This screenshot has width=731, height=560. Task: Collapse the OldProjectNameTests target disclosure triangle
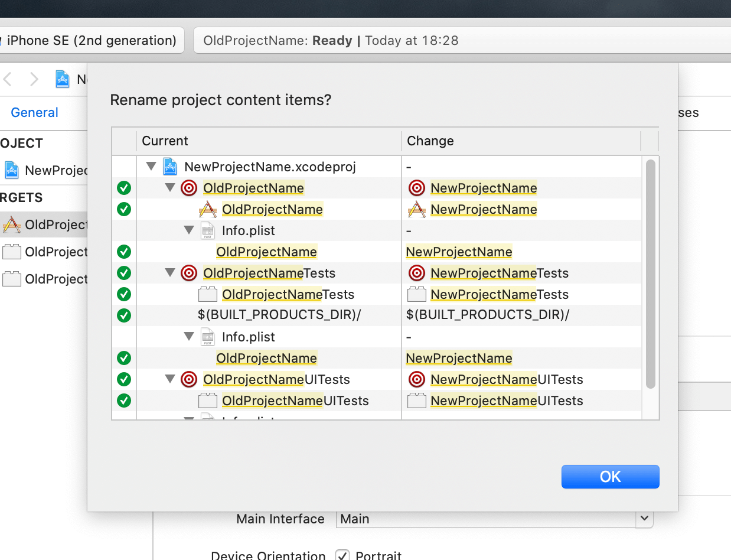point(170,273)
